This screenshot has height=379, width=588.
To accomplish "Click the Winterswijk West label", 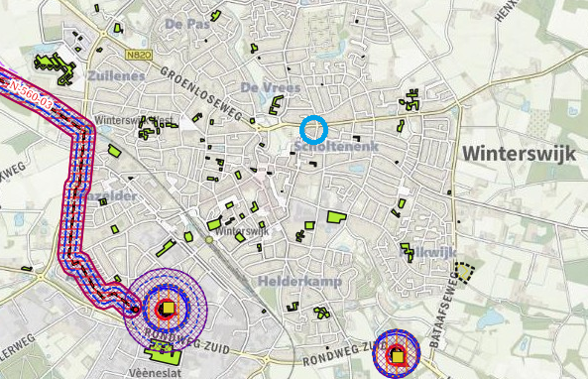I will click(134, 120).
